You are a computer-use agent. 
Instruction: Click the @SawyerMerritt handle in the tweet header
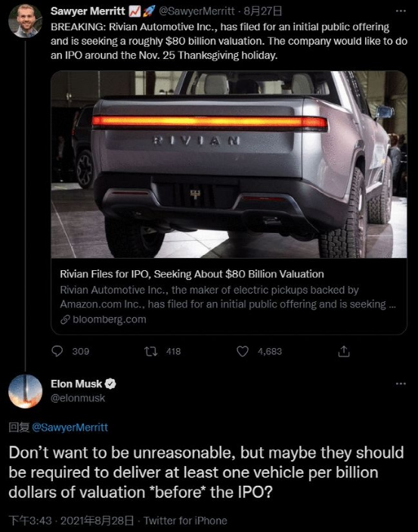click(197, 11)
